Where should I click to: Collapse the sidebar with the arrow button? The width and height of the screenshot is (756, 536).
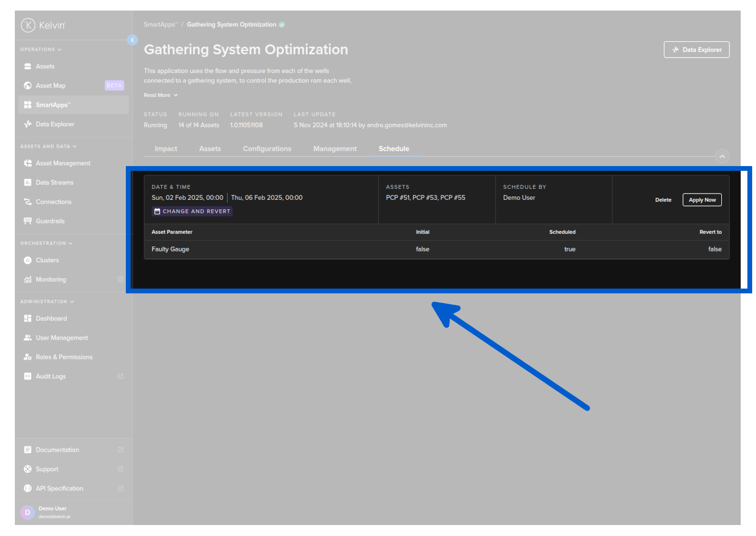tap(133, 40)
